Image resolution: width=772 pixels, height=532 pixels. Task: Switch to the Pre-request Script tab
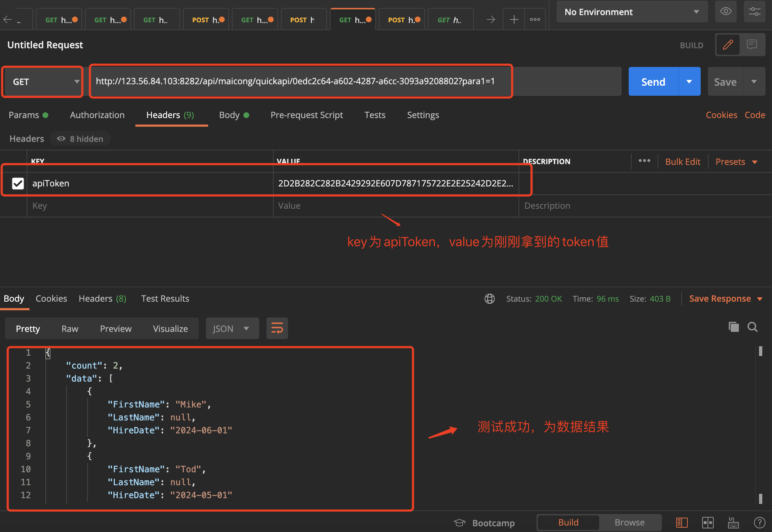(x=306, y=115)
